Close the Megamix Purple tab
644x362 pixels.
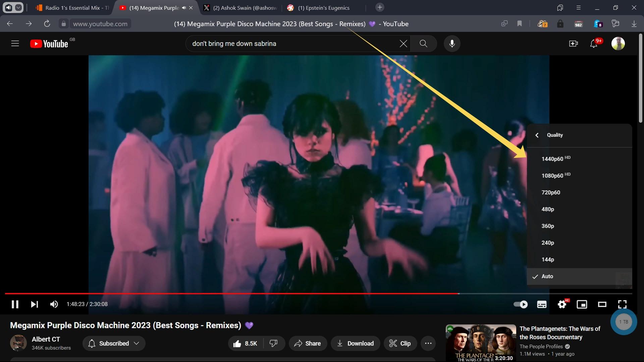[191, 8]
